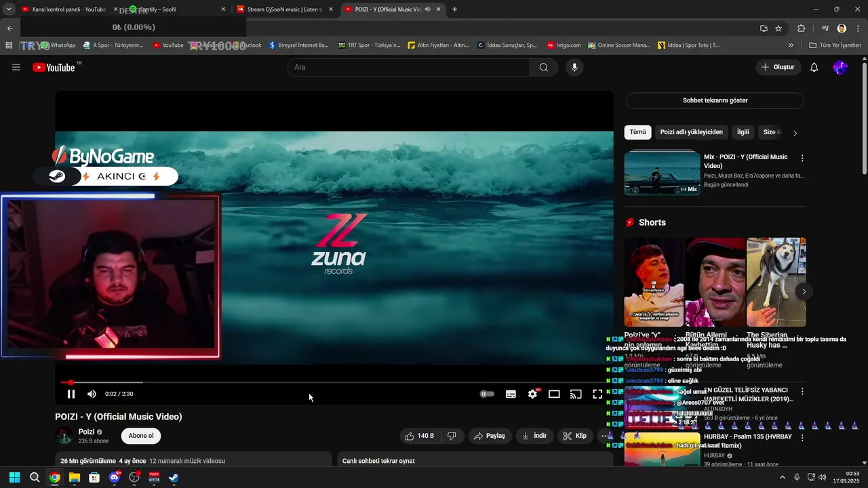This screenshot has height=488, width=868.
Task: Switch to Stream DjSooN music tab
Action: [283, 9]
